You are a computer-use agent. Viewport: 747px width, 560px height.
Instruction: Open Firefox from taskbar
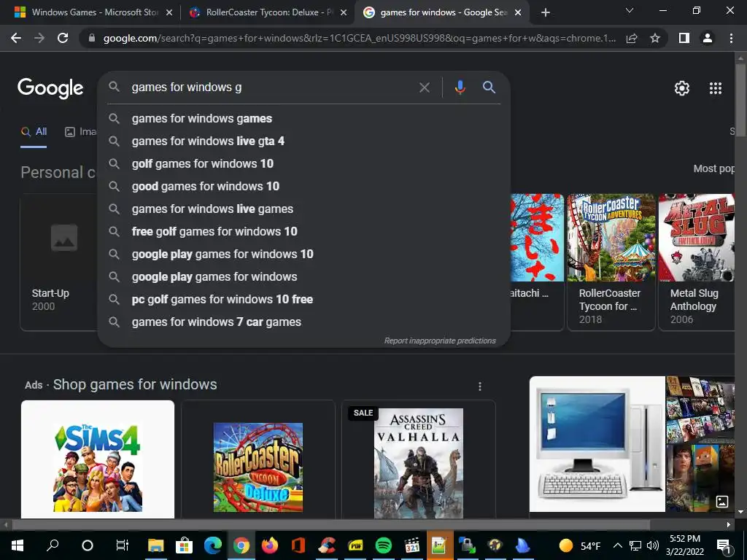(x=270, y=545)
